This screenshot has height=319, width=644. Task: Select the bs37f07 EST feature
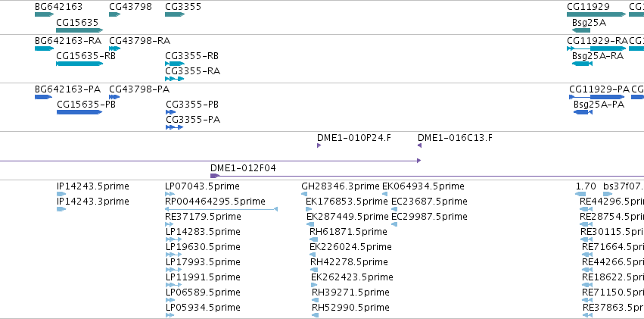(x=608, y=194)
